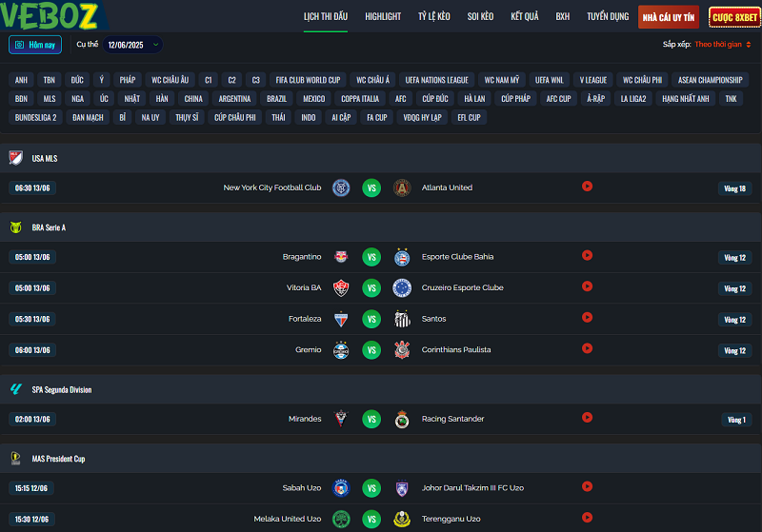Filter by ANH league

tap(21, 80)
